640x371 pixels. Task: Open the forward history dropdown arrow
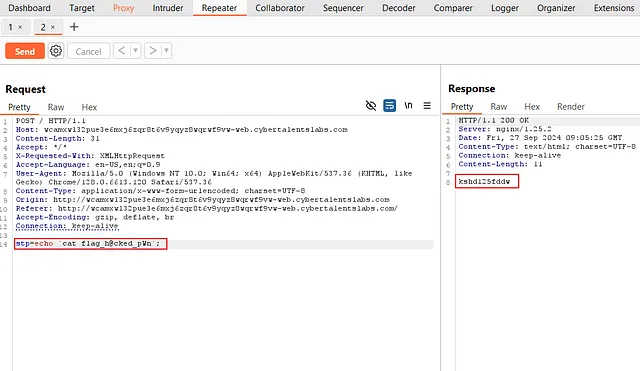[166, 51]
